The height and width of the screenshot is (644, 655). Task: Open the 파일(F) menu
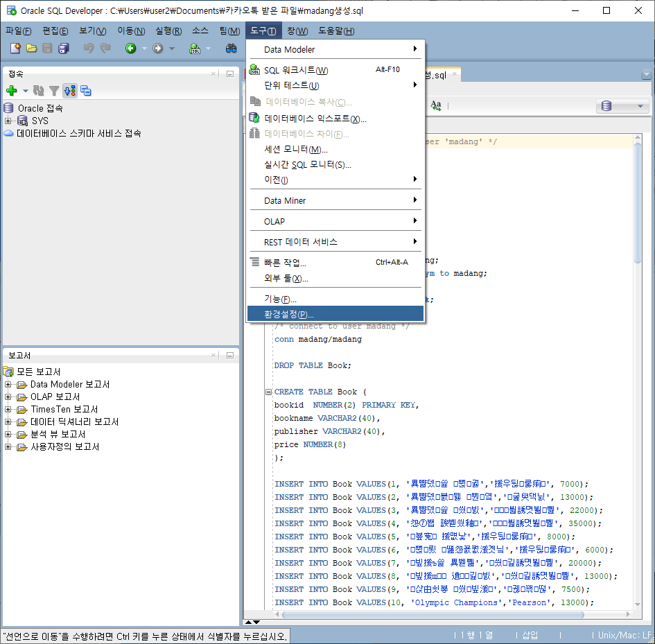tap(19, 31)
